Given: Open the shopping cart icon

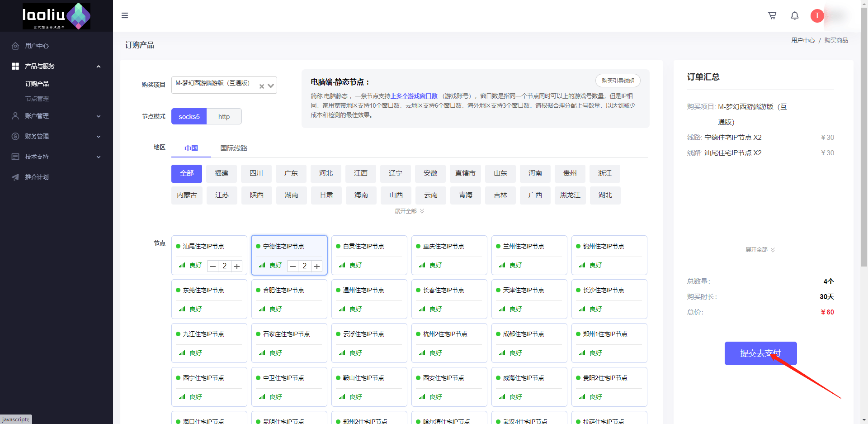Looking at the screenshot, I should (x=772, y=16).
